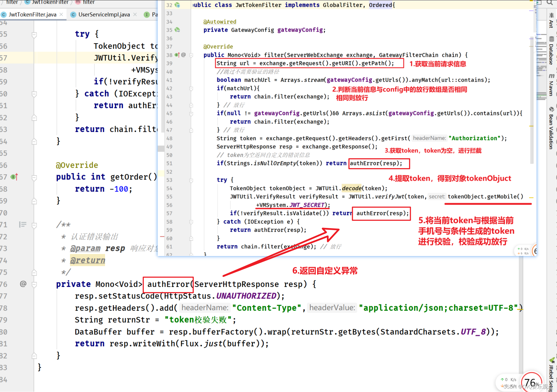557x392 pixels.
Task: Open the Database tool window
Action: pos(551,51)
